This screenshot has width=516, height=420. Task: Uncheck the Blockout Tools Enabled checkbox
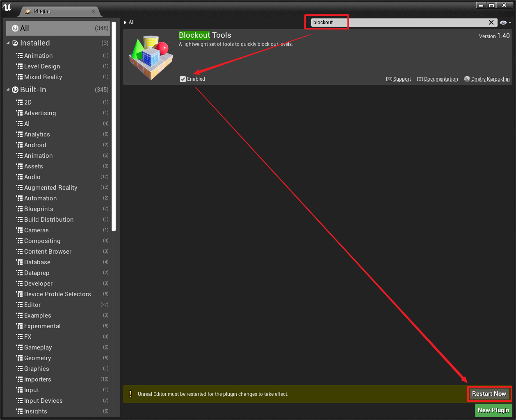pyautogui.click(x=183, y=79)
